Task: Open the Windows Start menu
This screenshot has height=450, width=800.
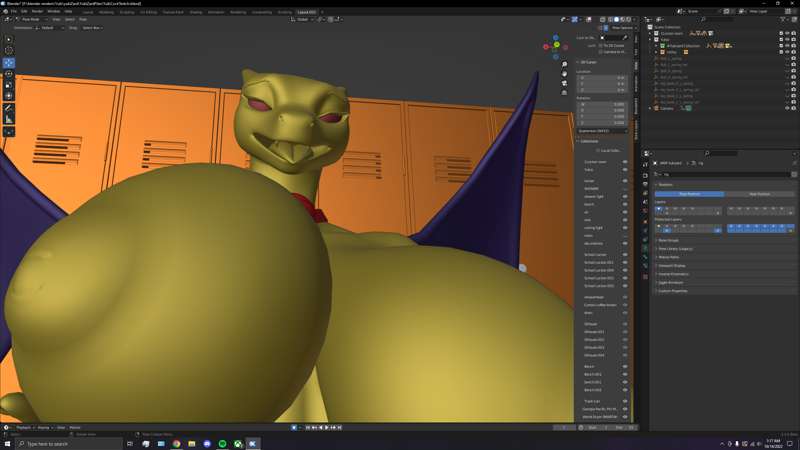Action: pos(7,443)
